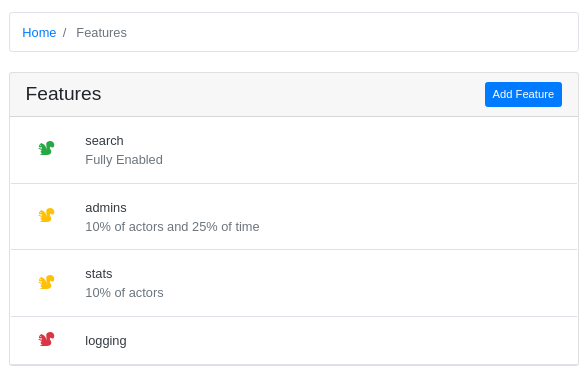
Task: Open the stats feature
Action: pos(99,274)
